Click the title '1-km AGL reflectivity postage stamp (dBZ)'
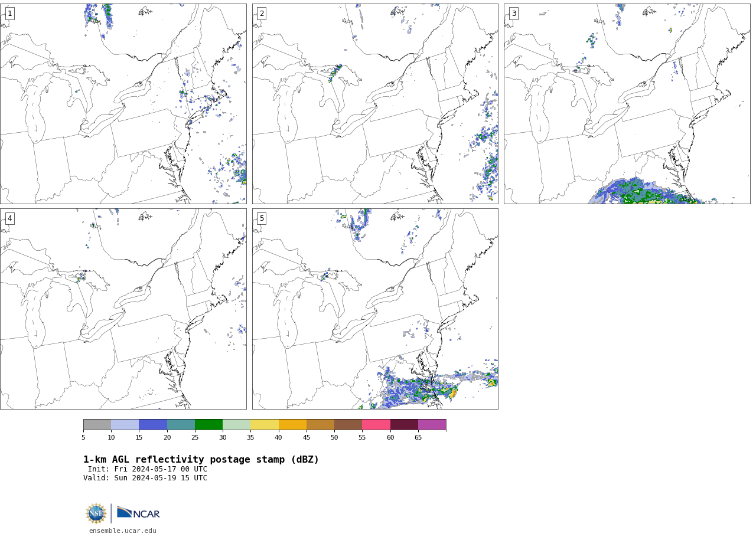Image resolution: width=756 pixels, height=537 pixels. click(201, 460)
